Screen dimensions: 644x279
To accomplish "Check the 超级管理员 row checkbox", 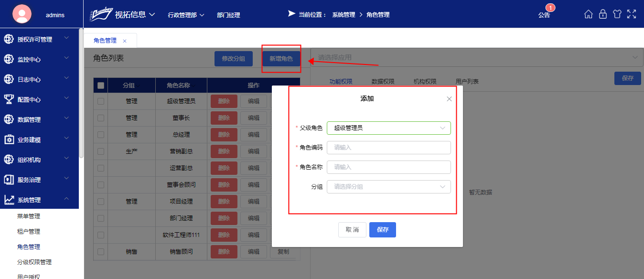I will pyautogui.click(x=101, y=101).
